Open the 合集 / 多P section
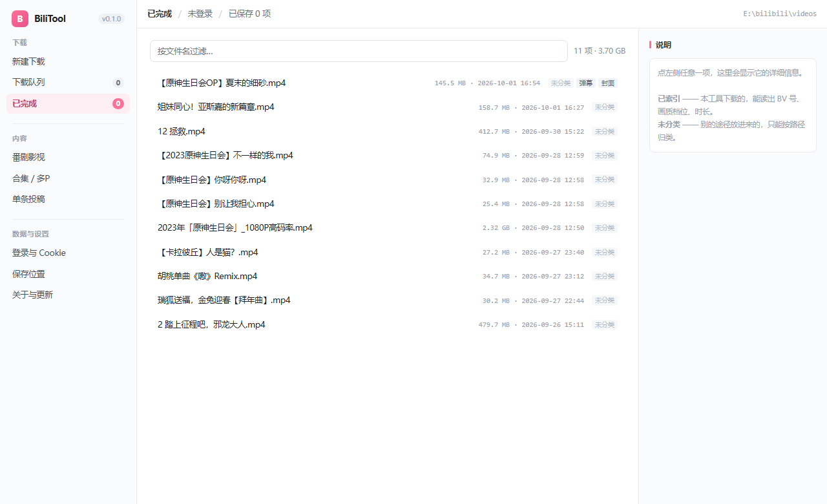This screenshot has height=504, width=827. pos(68,178)
